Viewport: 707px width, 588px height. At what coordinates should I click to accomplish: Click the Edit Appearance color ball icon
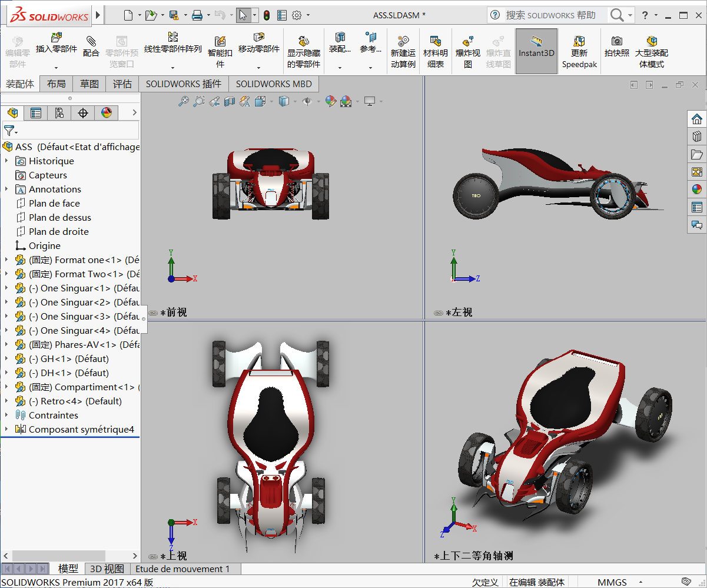point(330,101)
